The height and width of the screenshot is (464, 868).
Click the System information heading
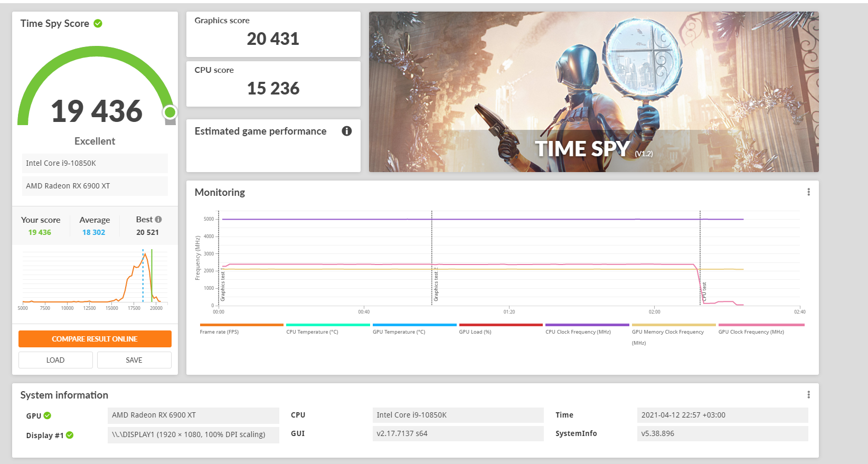coord(64,395)
